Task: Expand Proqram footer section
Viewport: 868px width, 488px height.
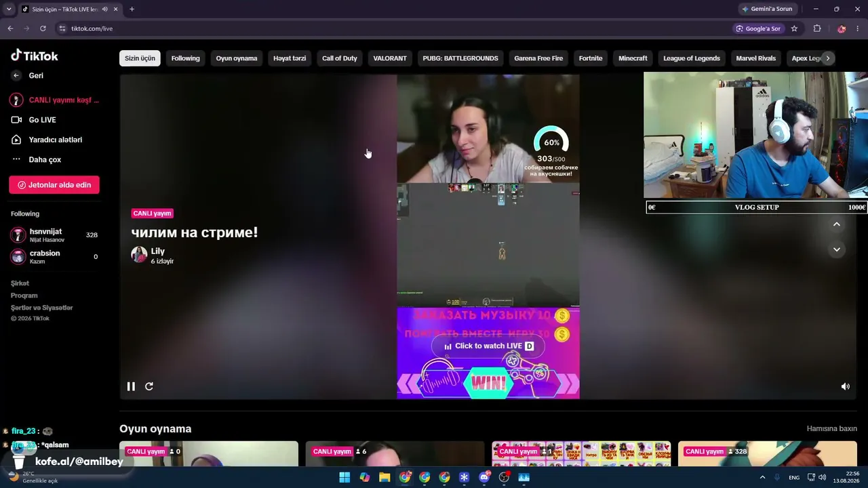Action: pyautogui.click(x=24, y=296)
